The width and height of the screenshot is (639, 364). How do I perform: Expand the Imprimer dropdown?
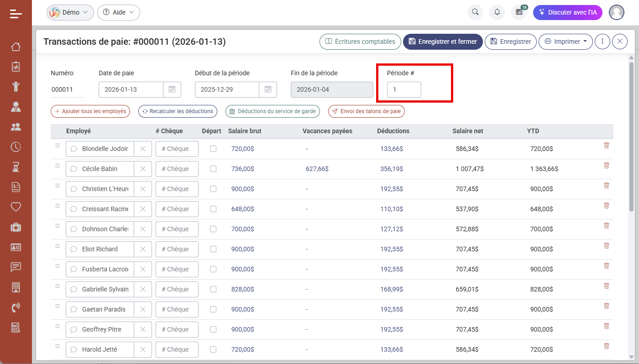tap(566, 42)
